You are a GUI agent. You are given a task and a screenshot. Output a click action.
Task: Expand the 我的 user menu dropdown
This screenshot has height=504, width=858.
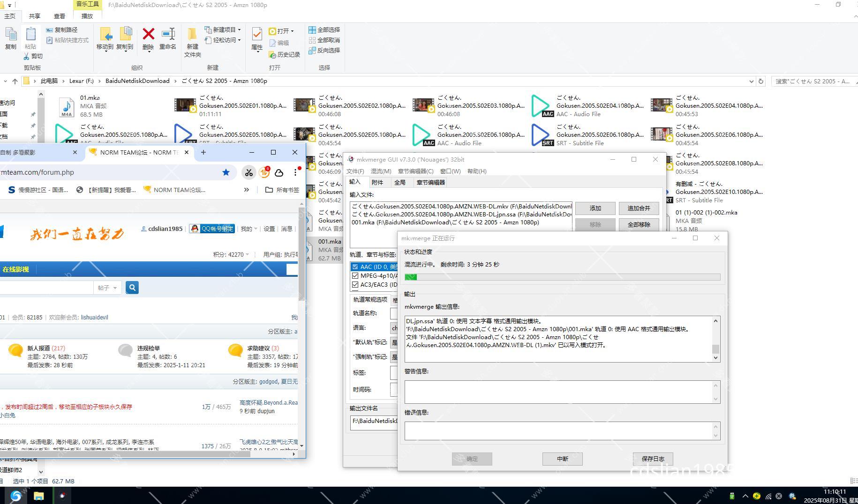(249, 229)
